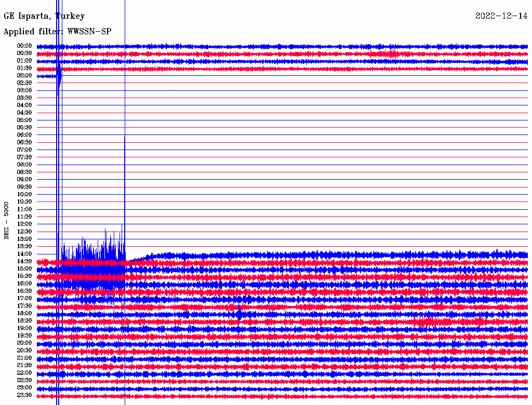The width and height of the screenshot is (532, 405).
Task: Click the 10:30 time row label
Action: click(24, 201)
